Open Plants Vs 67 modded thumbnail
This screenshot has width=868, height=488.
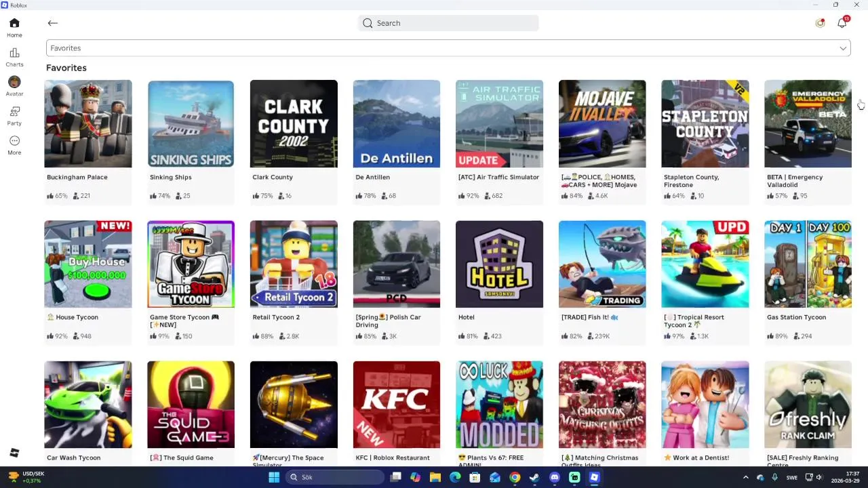pyautogui.click(x=499, y=405)
